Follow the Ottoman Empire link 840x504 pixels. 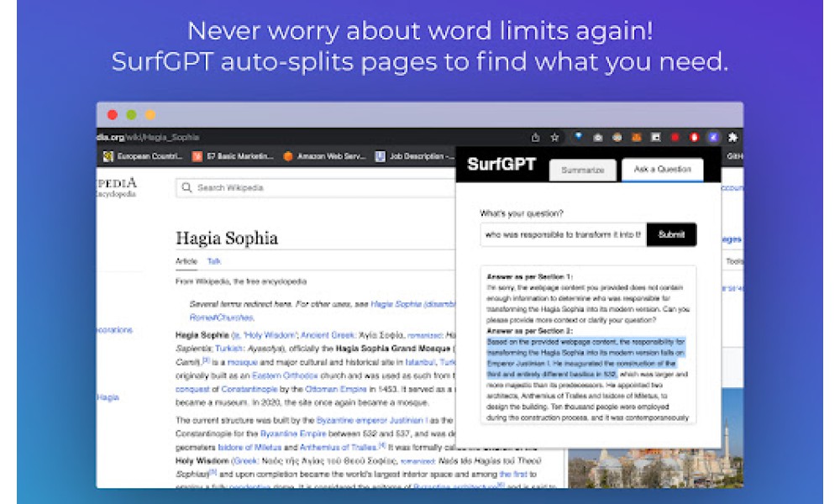point(335,389)
